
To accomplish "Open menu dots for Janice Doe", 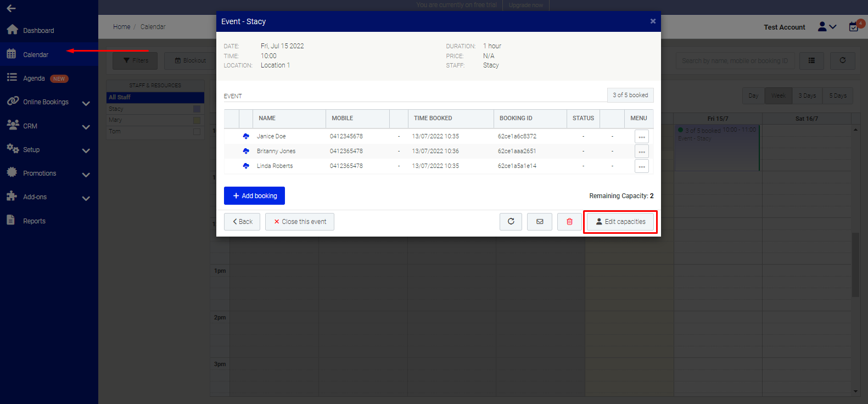I will pyautogui.click(x=642, y=136).
